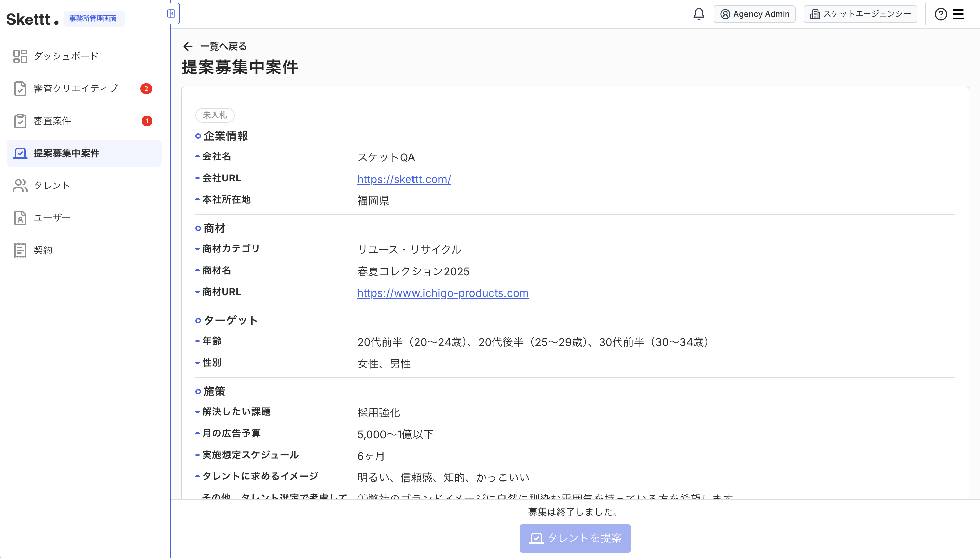Click the ダッシュボード grid icon
Screen dimensions: 980x558
(20, 56)
